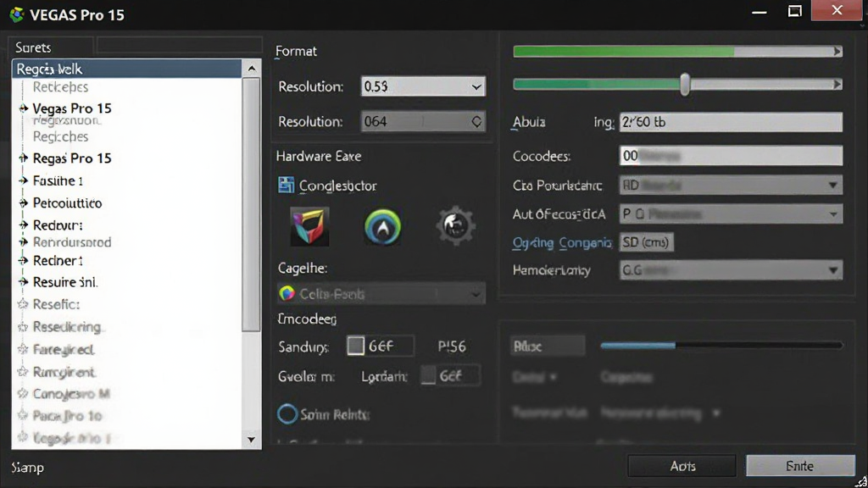This screenshot has width=868, height=488.
Task: Open the Aut Ofecostic dropdown
Action: (731, 213)
